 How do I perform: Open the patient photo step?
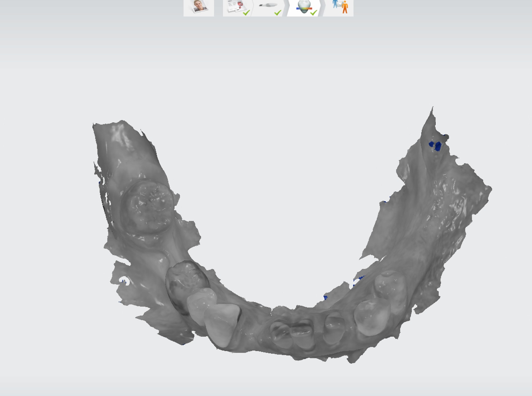click(199, 7)
